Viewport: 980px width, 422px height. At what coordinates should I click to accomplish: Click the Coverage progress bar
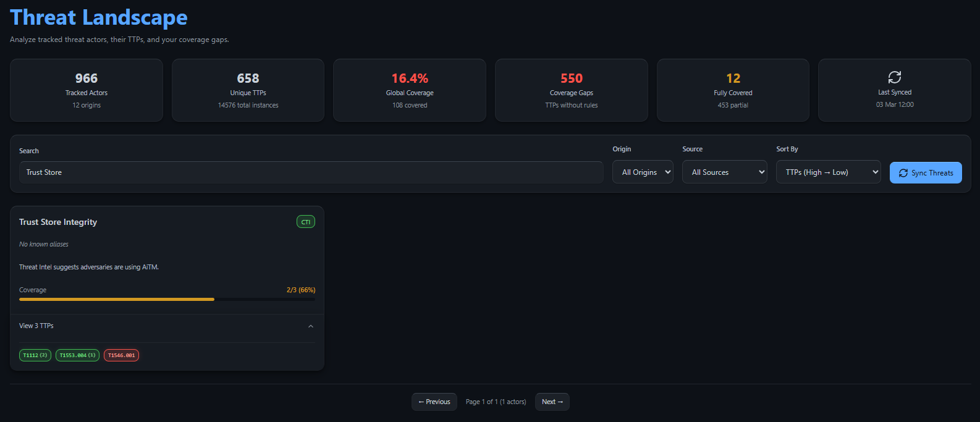click(167, 299)
